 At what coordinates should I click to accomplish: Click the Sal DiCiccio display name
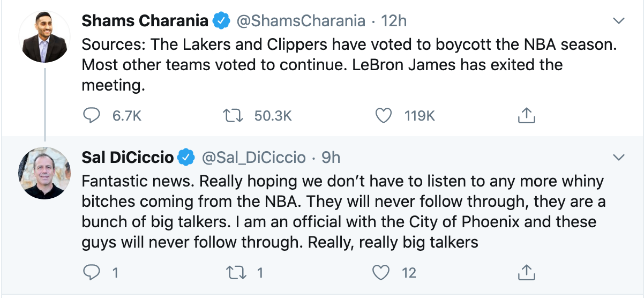pyautogui.click(x=128, y=158)
